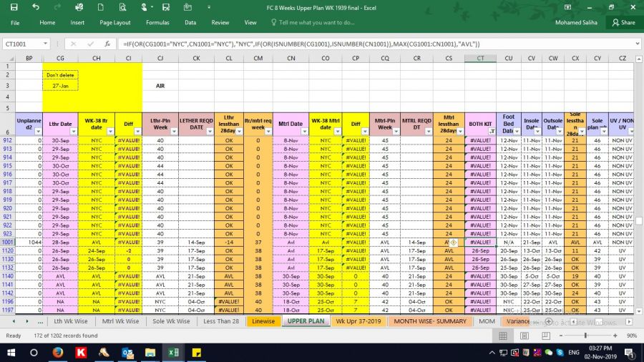Open Print Preview from the quick access toolbar
The image size is (644, 362).
122,7
